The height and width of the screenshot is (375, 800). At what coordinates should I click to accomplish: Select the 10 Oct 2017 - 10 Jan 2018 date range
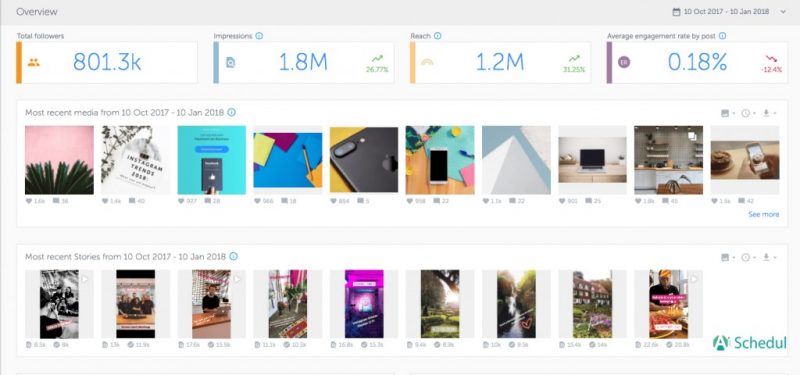tap(727, 12)
